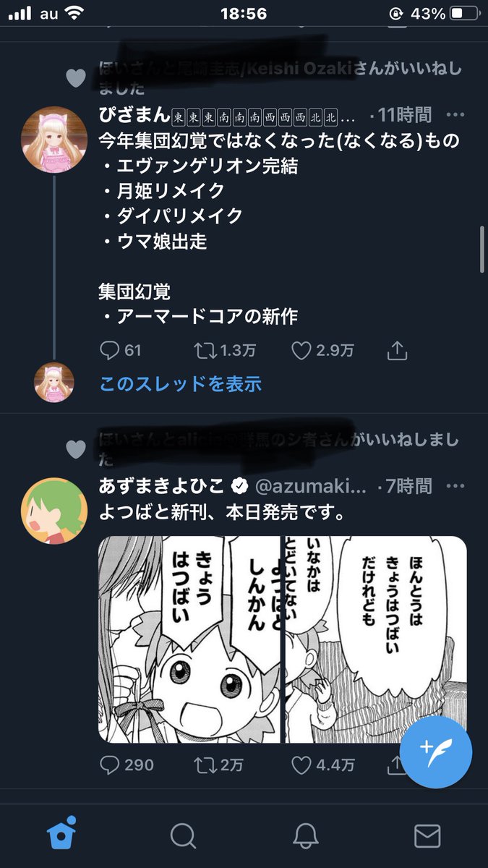Go to the Home tab
488x868 pixels.
pos(62,835)
